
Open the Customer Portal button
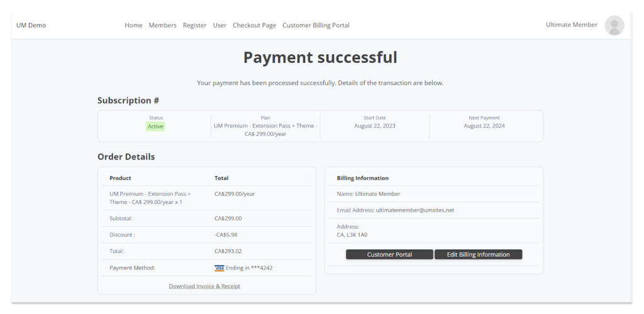[389, 254]
